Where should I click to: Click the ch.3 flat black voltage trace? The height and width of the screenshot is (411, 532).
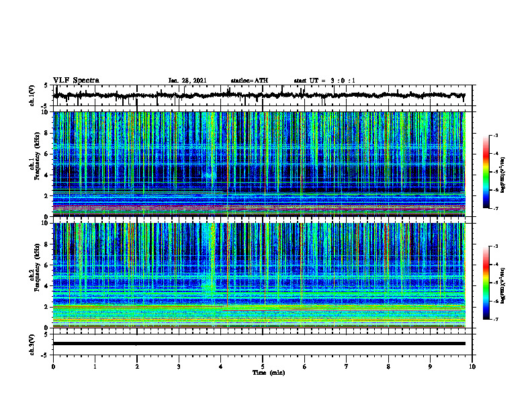[x=259, y=344]
